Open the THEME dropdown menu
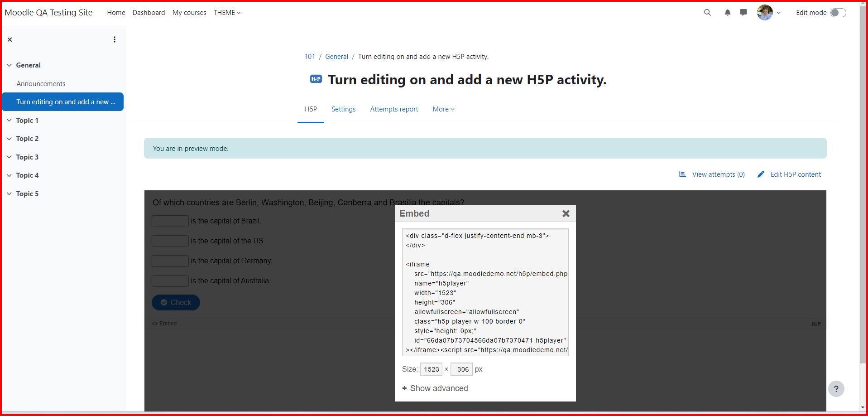The image size is (868, 416). (227, 13)
